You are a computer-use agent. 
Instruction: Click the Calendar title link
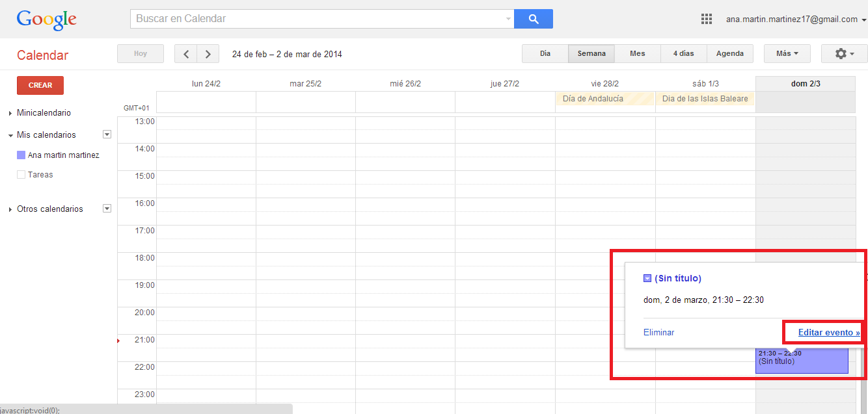(42, 55)
